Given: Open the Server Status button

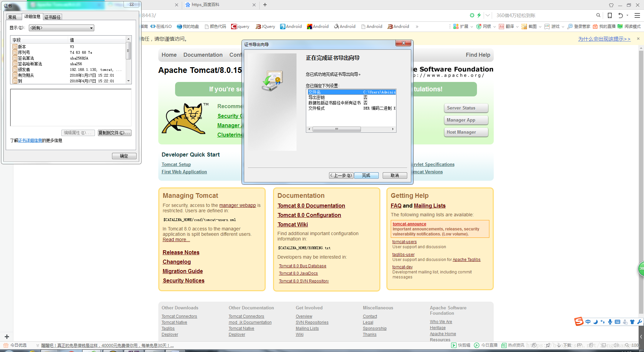Looking at the screenshot, I should coord(466,108).
